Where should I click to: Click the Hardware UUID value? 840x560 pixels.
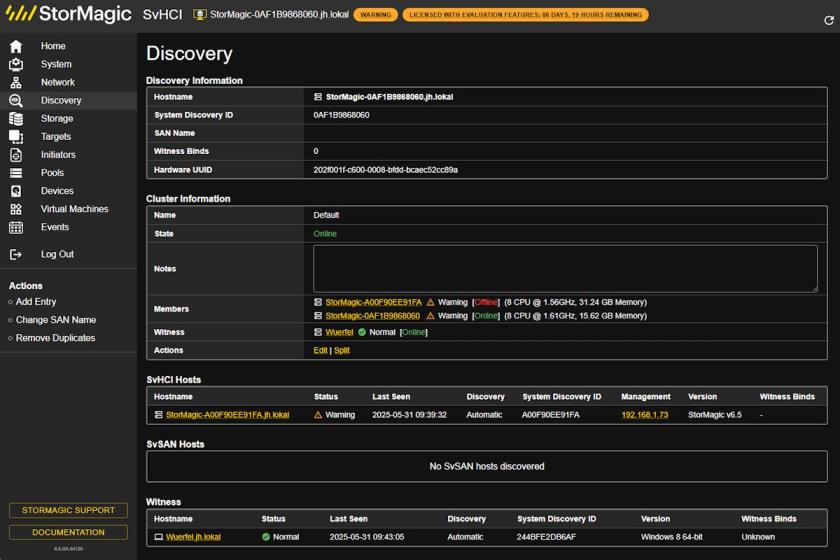coord(385,170)
